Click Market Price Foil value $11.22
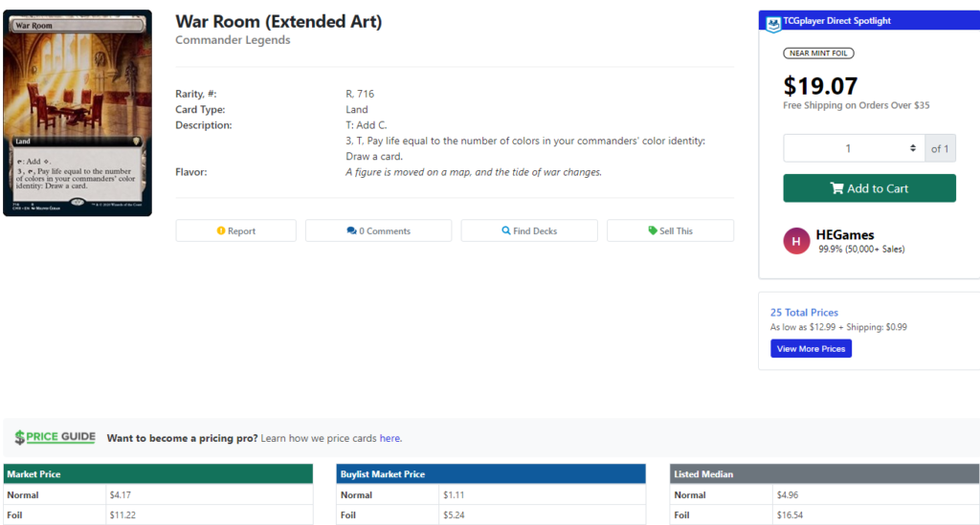This screenshot has height=525, width=980. 122,515
